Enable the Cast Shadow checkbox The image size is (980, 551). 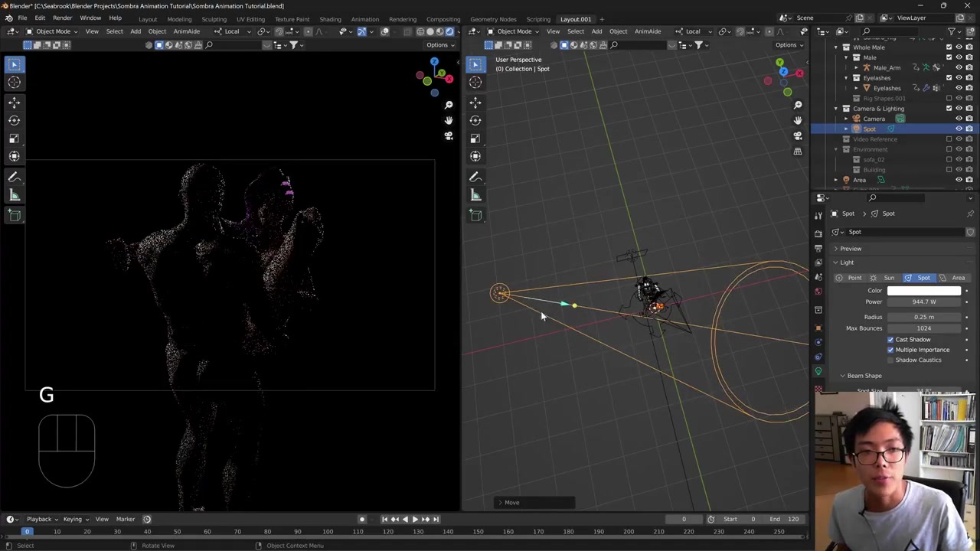pos(890,340)
